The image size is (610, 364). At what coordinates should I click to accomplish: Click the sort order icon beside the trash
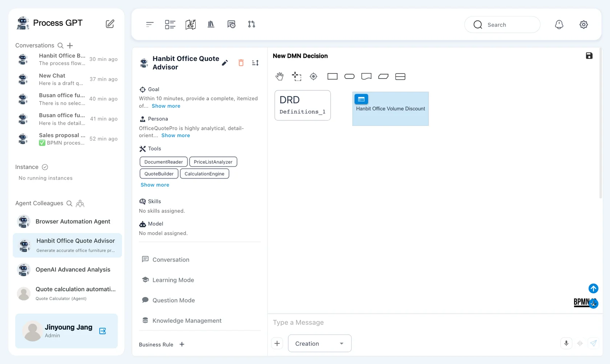[x=255, y=63]
